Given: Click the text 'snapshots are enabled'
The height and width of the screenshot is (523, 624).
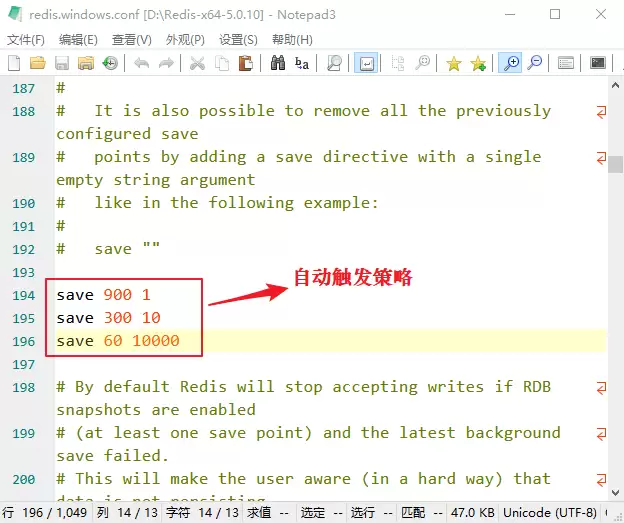Looking at the screenshot, I should coord(156,410).
